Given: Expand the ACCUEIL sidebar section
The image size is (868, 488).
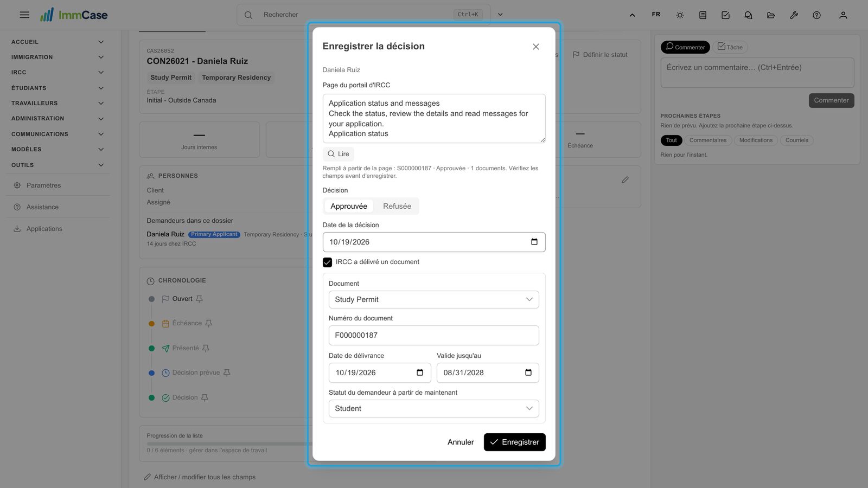Looking at the screenshot, I should pos(57,42).
